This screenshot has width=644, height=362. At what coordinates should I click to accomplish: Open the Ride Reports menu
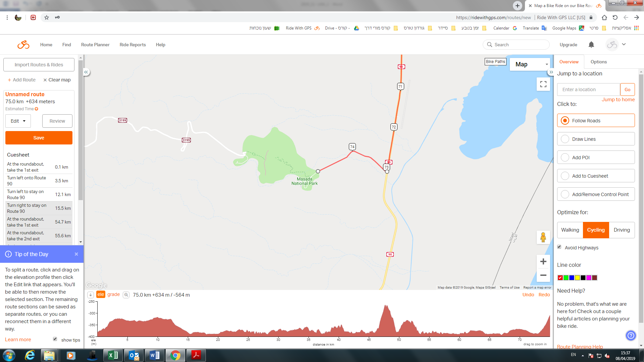point(133,45)
